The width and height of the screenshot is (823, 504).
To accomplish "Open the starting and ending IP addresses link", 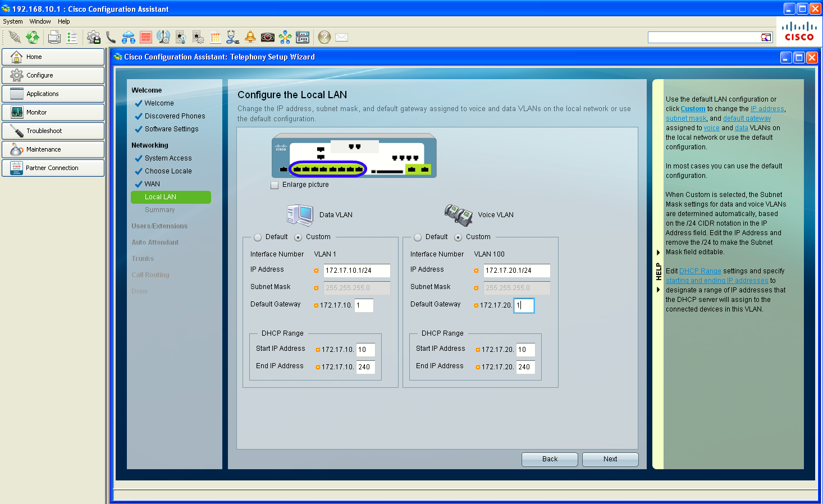I will pos(717,281).
